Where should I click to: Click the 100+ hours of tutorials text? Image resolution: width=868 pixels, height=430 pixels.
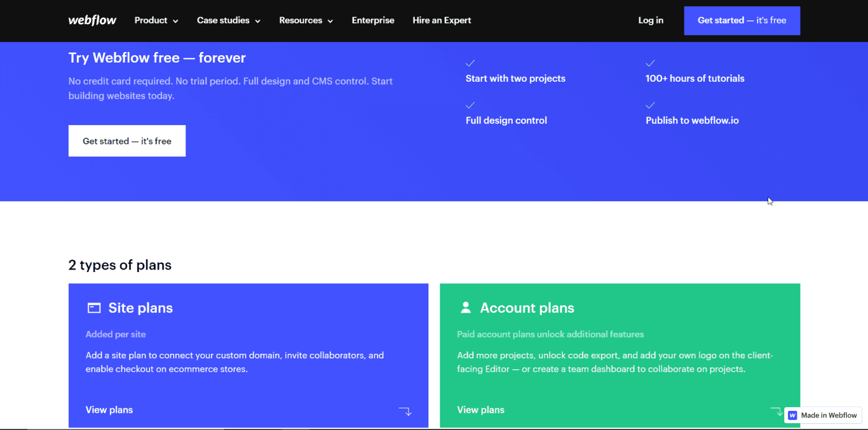point(695,79)
